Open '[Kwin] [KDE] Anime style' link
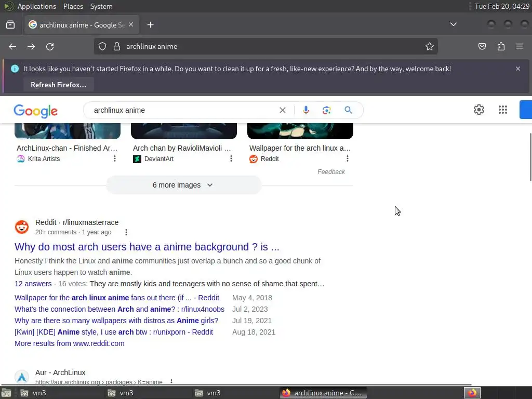 click(x=114, y=332)
